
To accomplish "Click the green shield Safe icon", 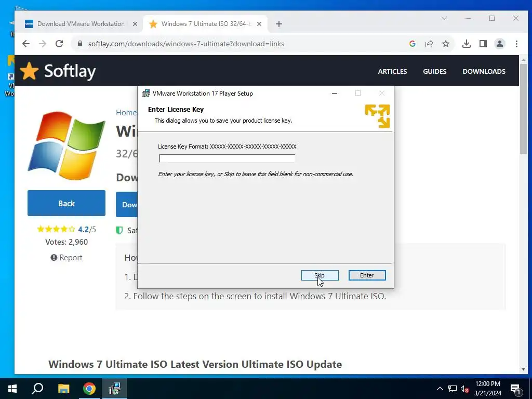I will click(119, 230).
